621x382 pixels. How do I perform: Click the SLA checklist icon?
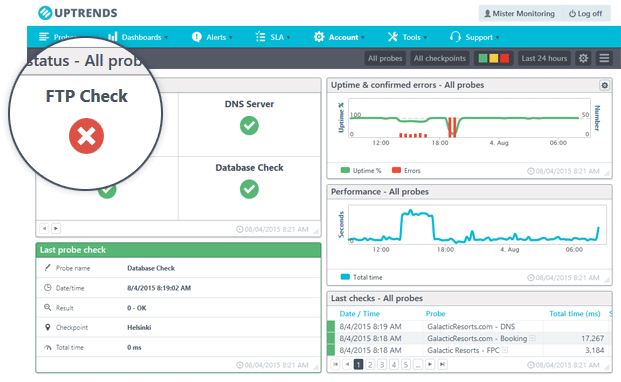pos(260,37)
